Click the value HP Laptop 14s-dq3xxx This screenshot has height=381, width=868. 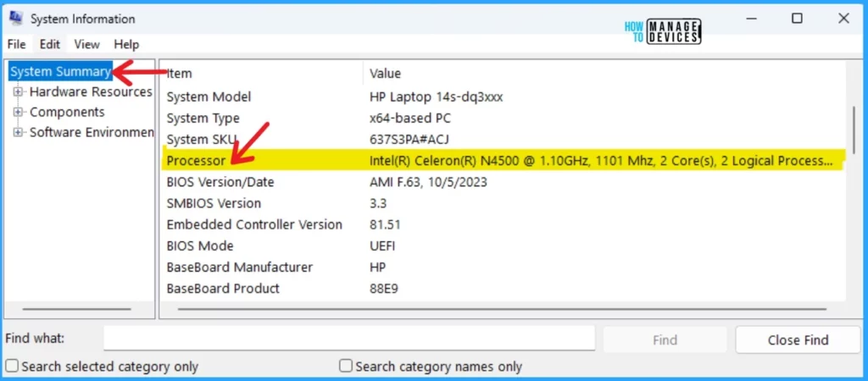pos(437,97)
